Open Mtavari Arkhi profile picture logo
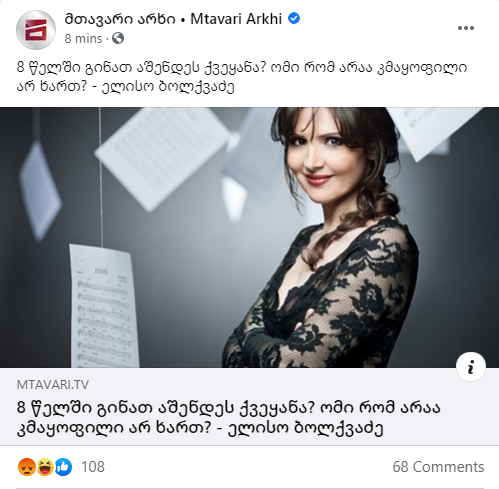499x489 pixels. click(36, 29)
